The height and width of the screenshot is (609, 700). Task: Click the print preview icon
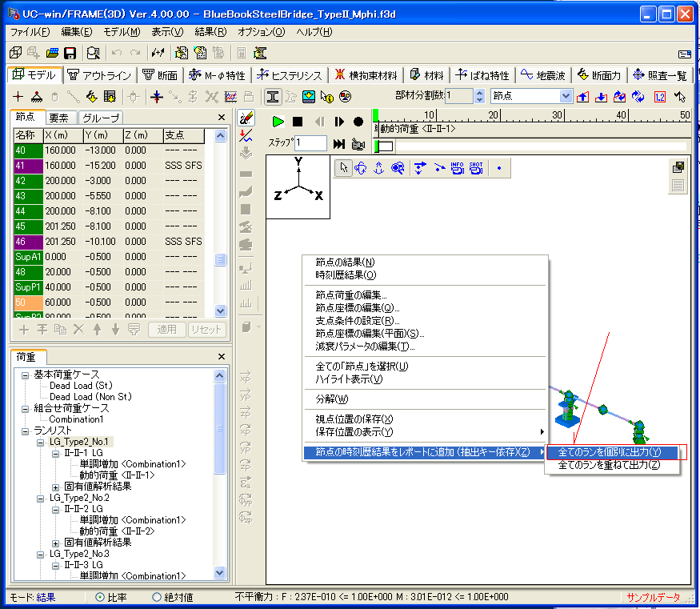click(x=93, y=53)
